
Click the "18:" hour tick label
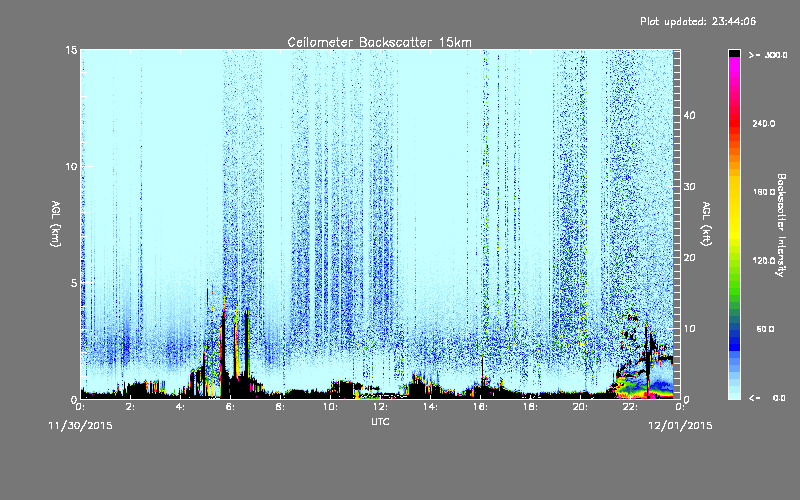(530, 407)
